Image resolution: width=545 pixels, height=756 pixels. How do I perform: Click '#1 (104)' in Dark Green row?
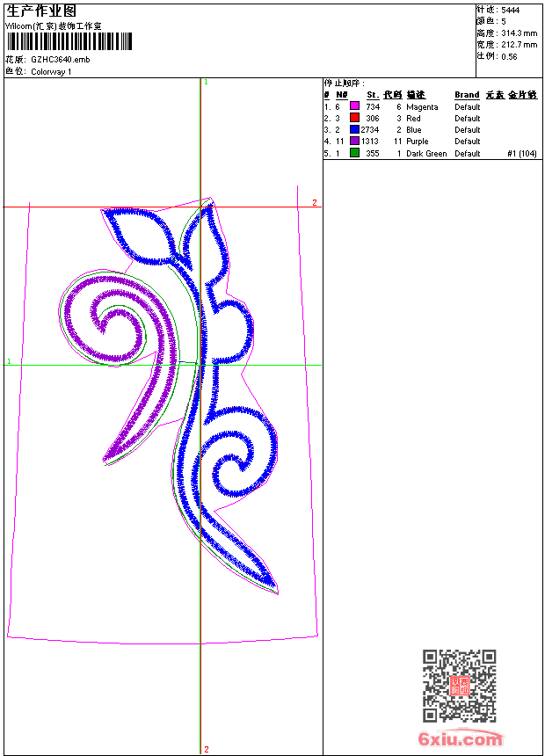pyautogui.click(x=522, y=154)
